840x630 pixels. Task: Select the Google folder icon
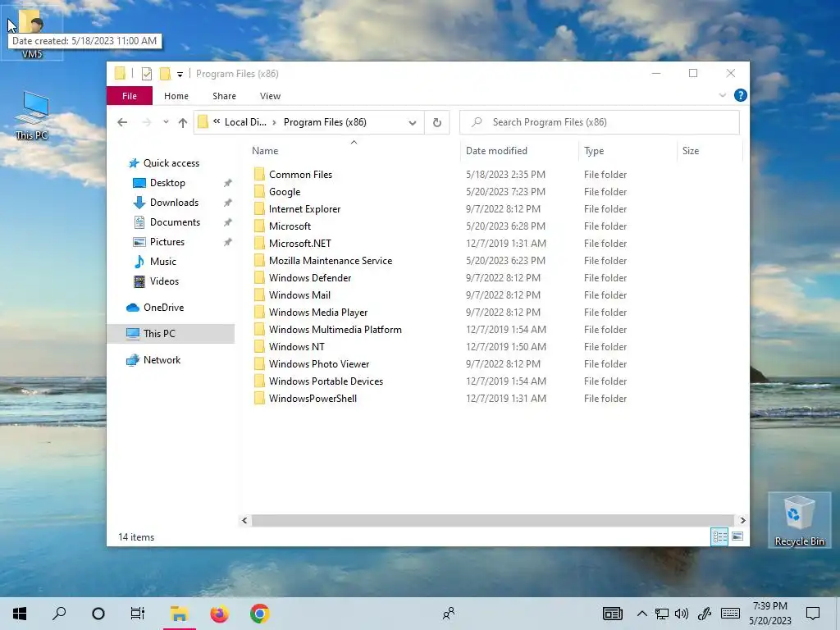[259, 191]
